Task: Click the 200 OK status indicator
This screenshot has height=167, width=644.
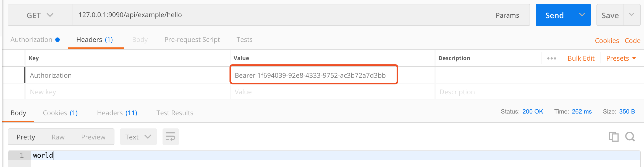Action: coord(532,111)
